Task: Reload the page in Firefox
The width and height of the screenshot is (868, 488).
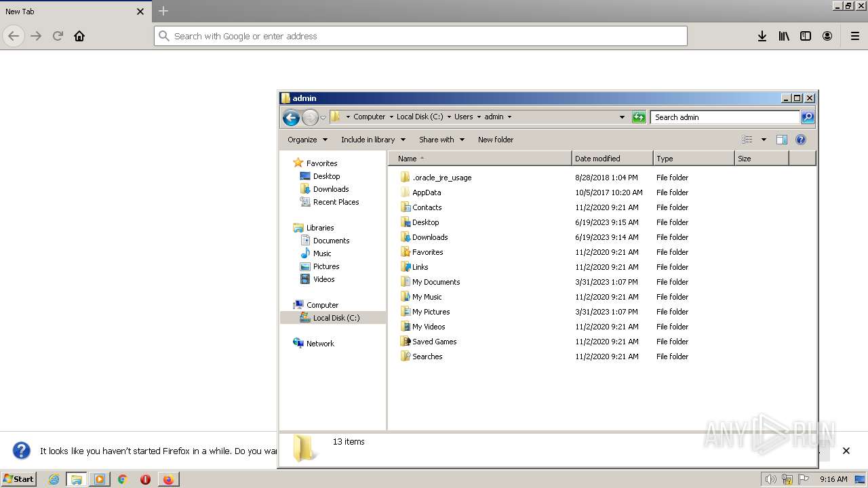Action: pyautogui.click(x=58, y=36)
